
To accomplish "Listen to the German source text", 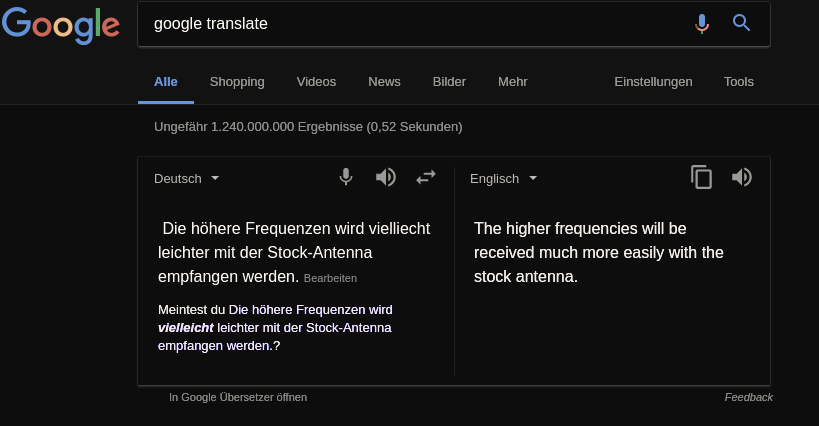I will click(385, 177).
